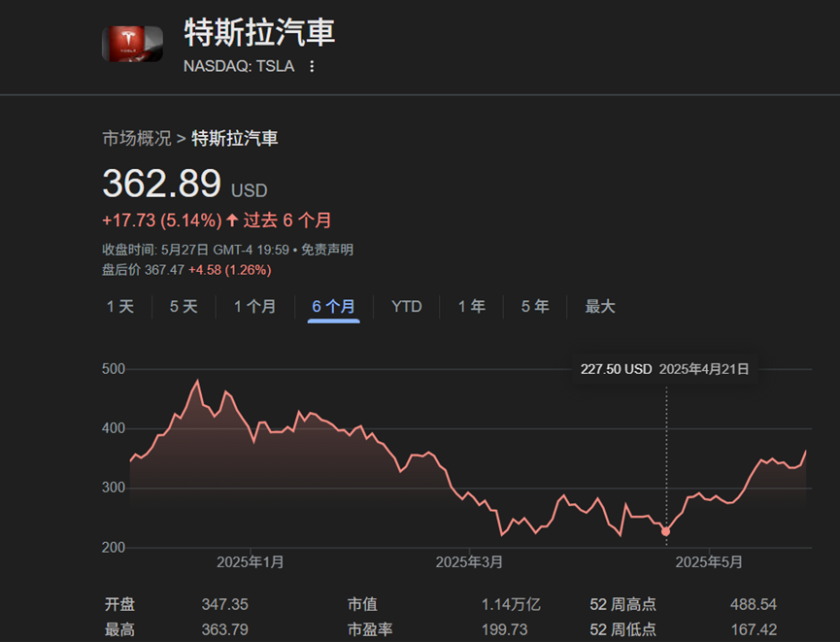
Task: Click the Tesla logo thumbnail
Action: click(x=132, y=44)
